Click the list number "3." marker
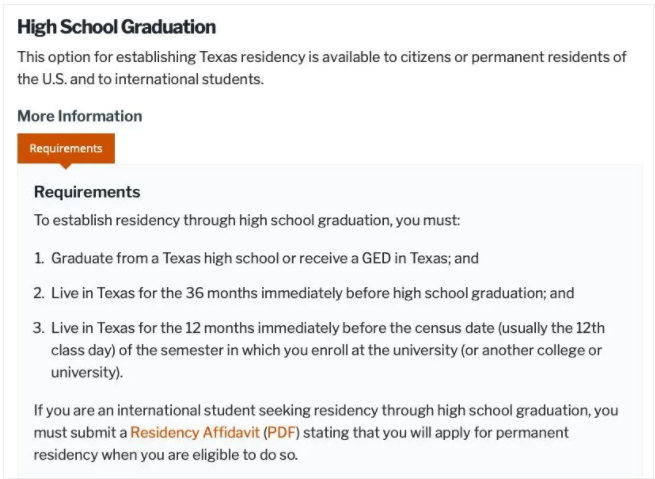The height and width of the screenshot is (479, 655). [39, 328]
